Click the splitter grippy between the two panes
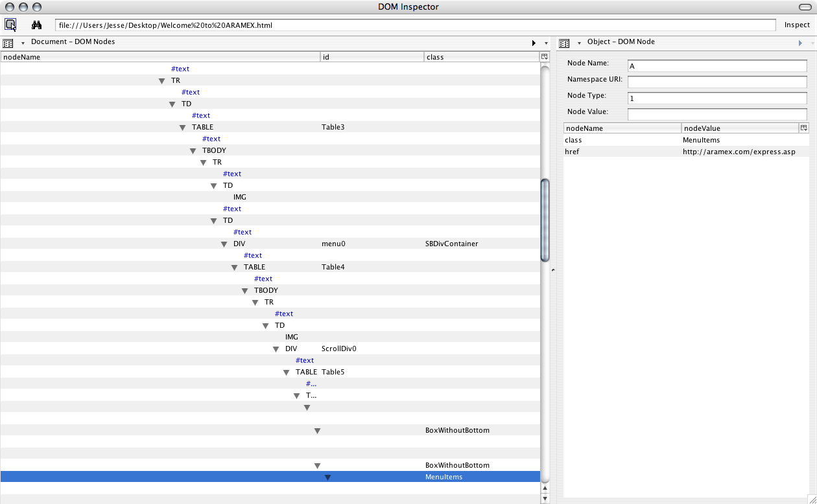817x504 pixels. coord(552,270)
